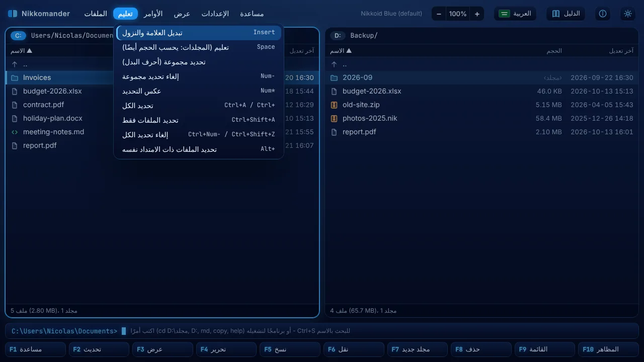Sort left pane by الاسم column
Screen dimensions: 644x362
21,51
